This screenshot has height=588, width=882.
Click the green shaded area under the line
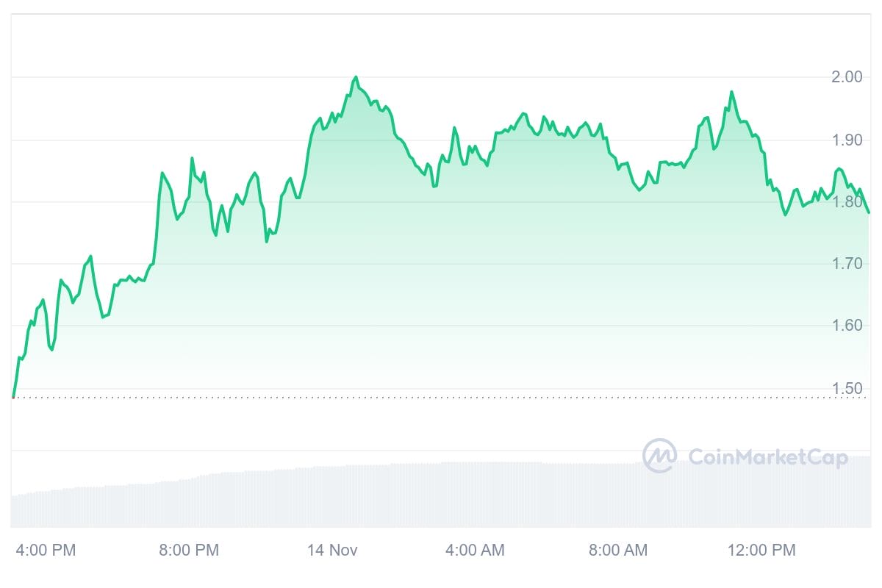coord(441,294)
